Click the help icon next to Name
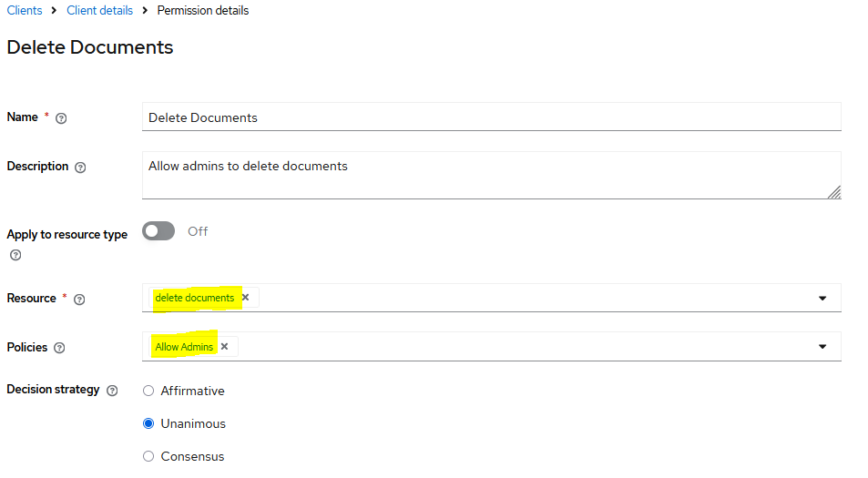Image resolution: width=868 pixels, height=478 pixels. click(x=62, y=118)
